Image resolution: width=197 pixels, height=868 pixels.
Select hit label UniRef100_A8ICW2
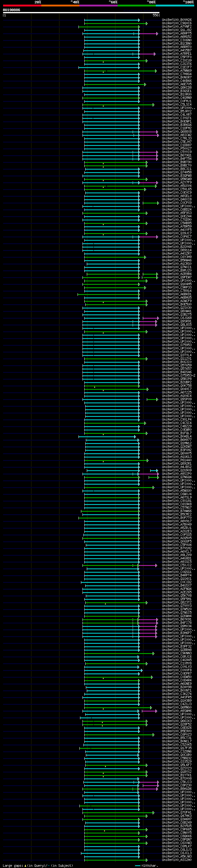click(177, 135)
